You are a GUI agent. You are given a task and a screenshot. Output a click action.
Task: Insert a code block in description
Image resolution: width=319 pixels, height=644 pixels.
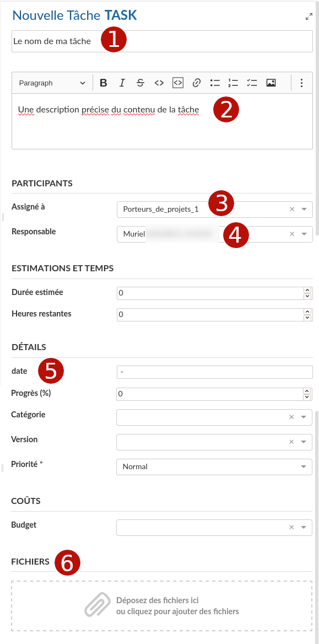(x=177, y=83)
